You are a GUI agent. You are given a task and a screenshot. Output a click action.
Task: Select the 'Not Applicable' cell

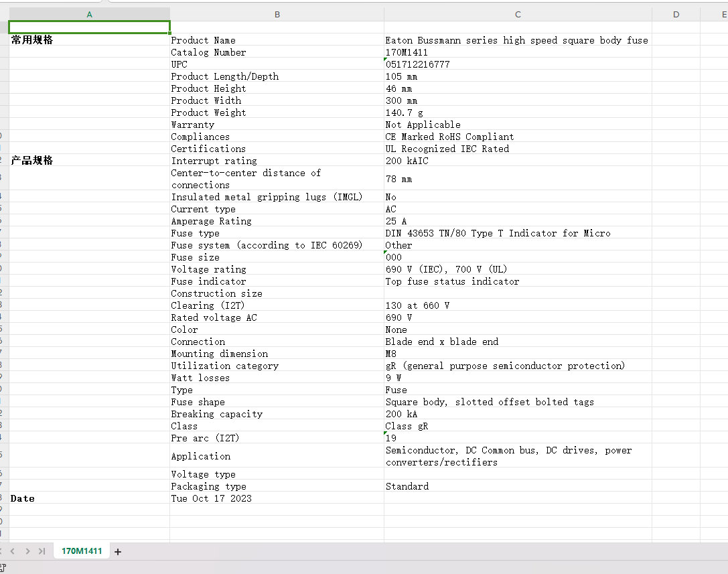[518, 125]
